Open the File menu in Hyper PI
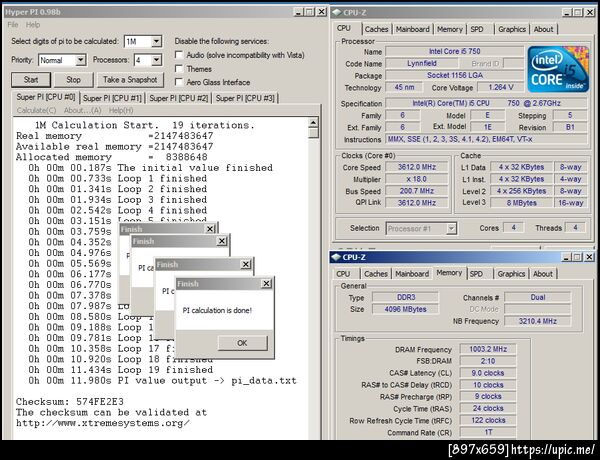 (13, 24)
